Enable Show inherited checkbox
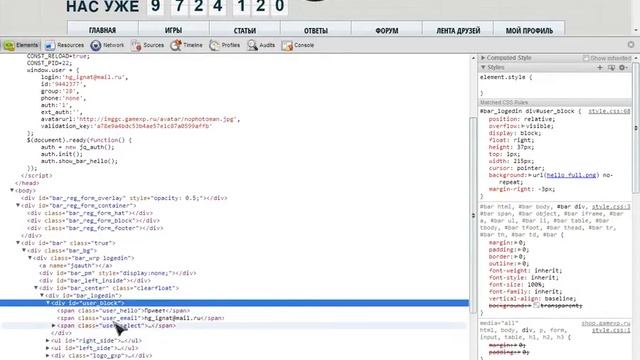This screenshot has height=360, width=640. [586, 58]
